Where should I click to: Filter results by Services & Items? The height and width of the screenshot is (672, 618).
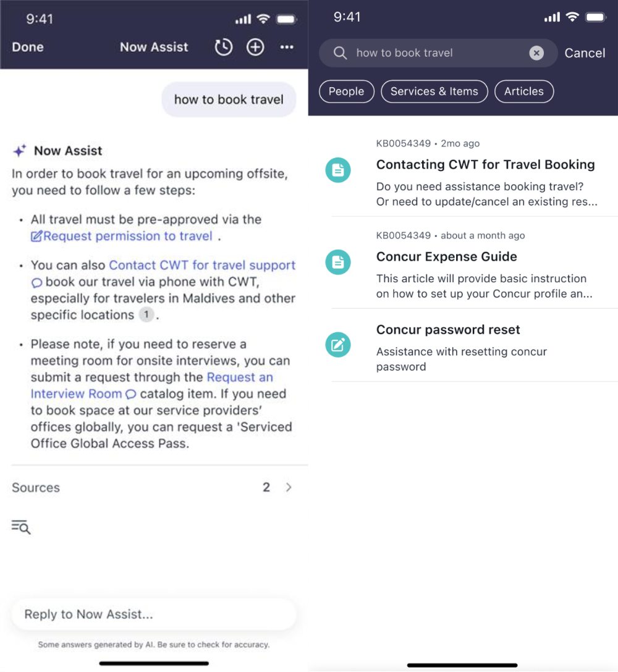[x=434, y=91]
